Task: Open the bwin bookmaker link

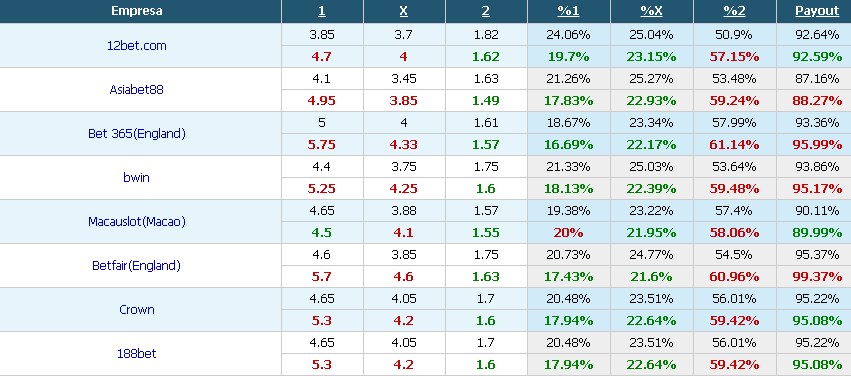Action: (x=136, y=177)
